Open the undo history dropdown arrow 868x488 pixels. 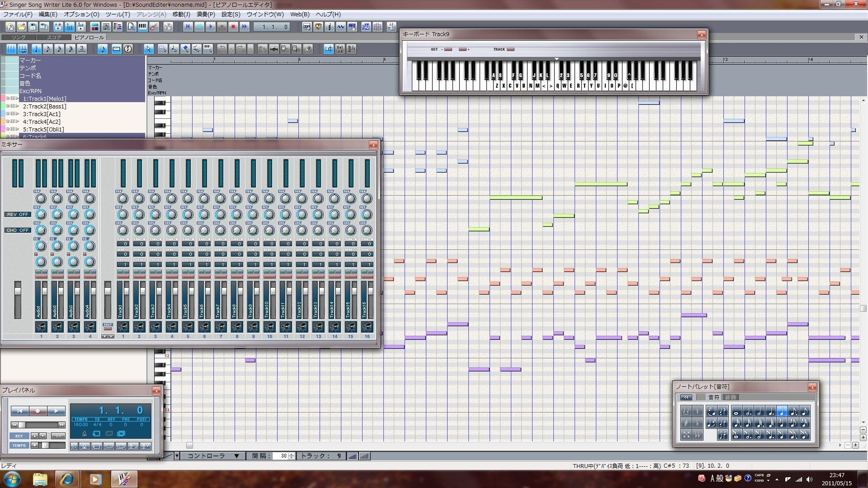coord(231,49)
